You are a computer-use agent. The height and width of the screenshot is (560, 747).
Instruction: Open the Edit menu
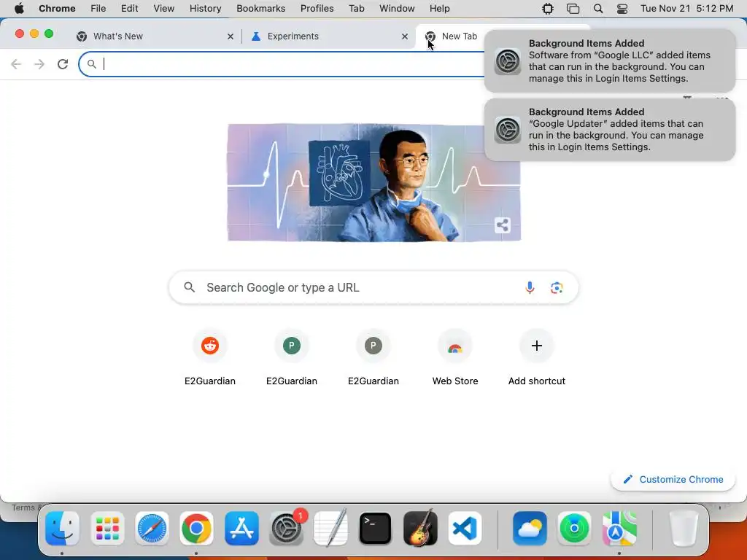129,9
